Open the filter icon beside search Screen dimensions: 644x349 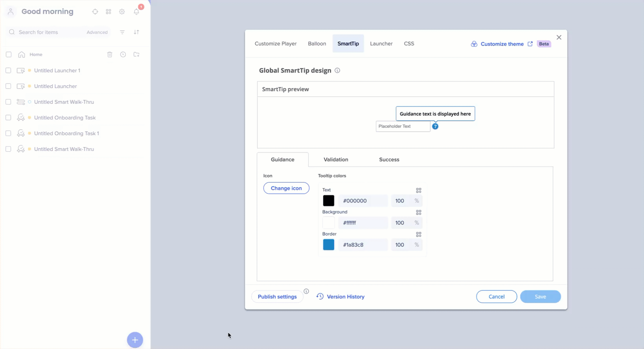click(x=122, y=32)
